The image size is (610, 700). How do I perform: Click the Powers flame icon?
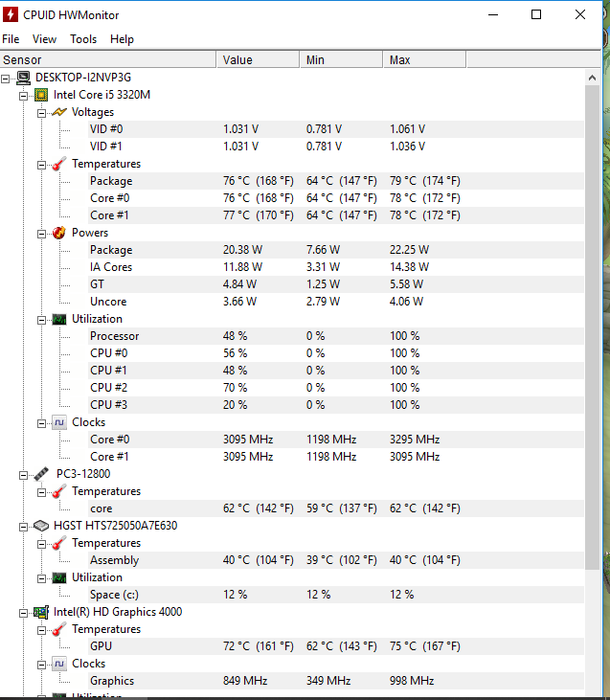pos(59,233)
